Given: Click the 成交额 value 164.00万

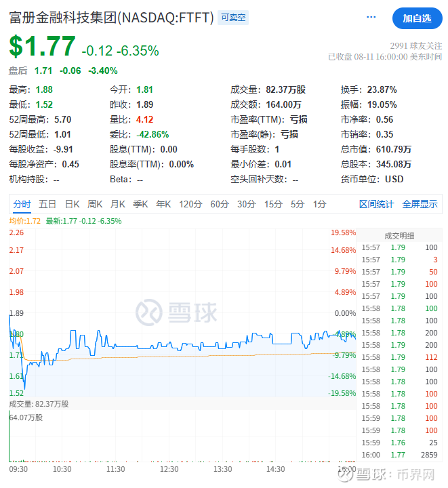Looking at the screenshot, I should pos(283,104).
